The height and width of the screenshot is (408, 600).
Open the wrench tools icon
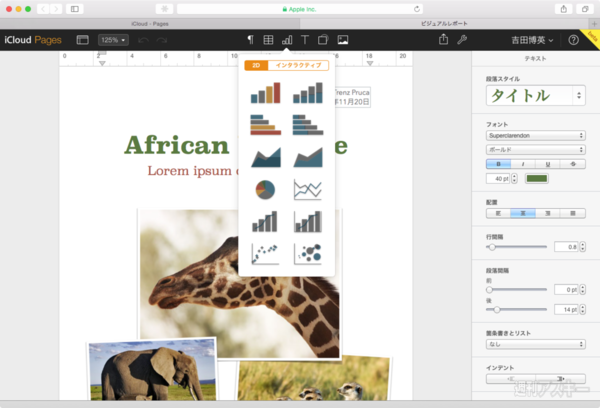tap(462, 39)
